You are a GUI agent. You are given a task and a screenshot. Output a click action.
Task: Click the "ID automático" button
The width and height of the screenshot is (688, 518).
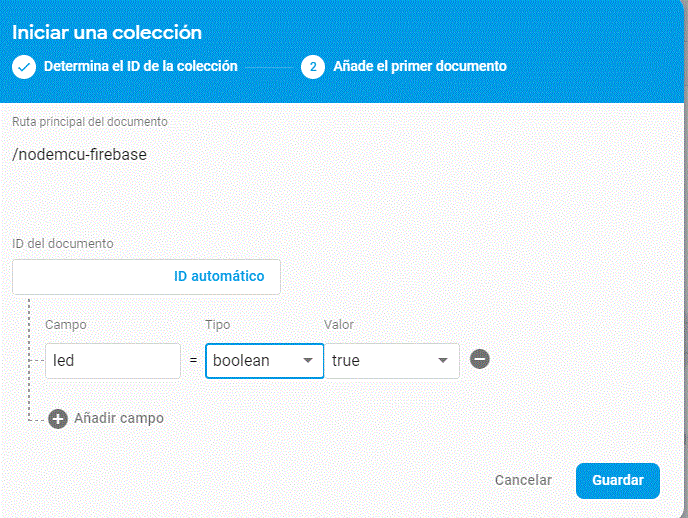219,276
